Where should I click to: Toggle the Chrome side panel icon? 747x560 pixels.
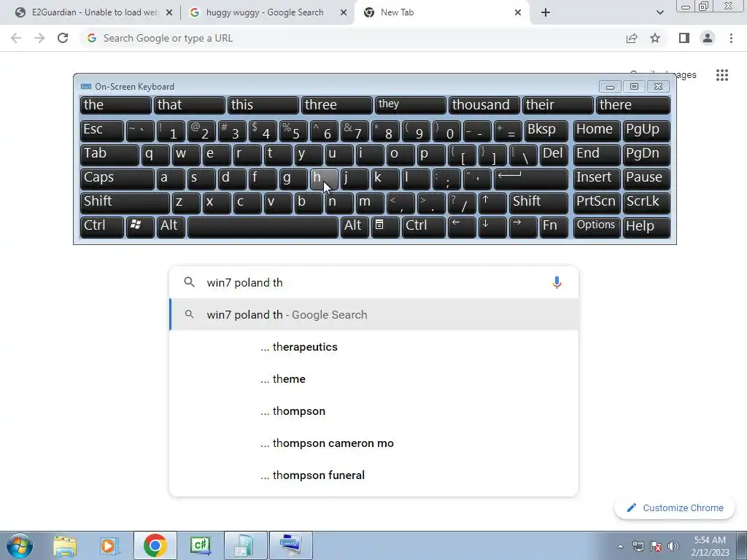click(684, 38)
